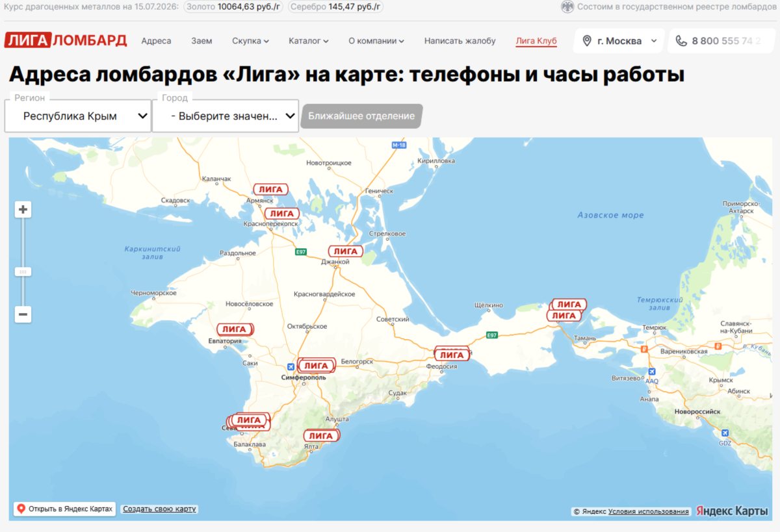780x532 pixels.
Task: Select the ЛИГА marker at Симферополь
Action: (317, 366)
